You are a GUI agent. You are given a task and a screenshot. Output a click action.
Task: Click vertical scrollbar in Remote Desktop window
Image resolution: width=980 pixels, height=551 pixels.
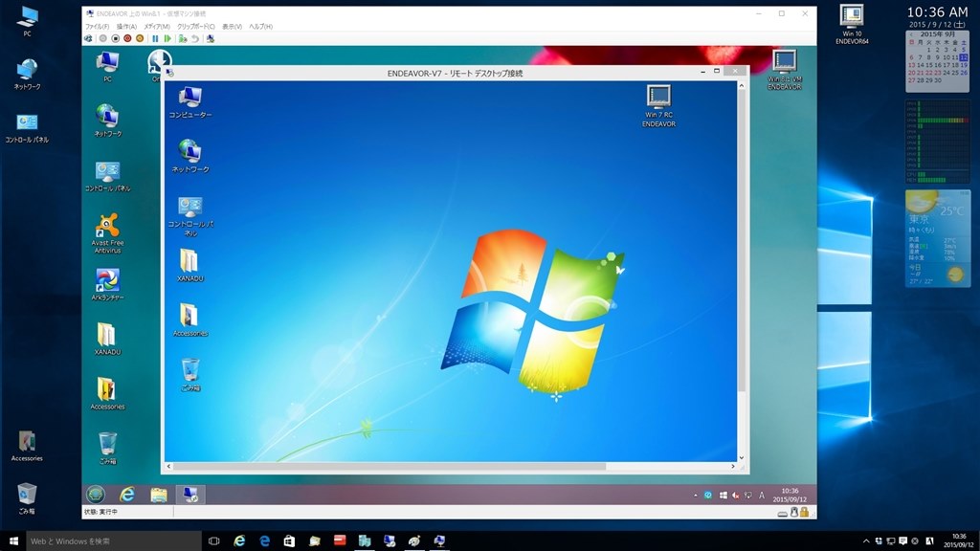[742, 240]
